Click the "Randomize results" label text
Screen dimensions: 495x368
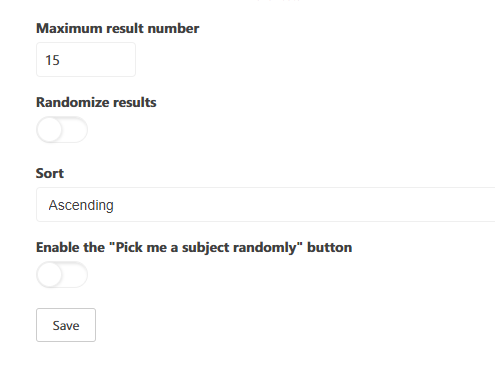[x=96, y=102]
